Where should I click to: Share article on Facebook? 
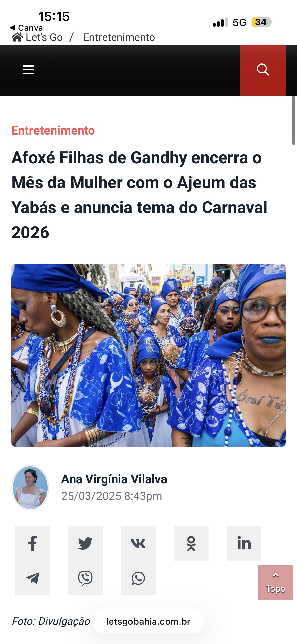click(32, 543)
